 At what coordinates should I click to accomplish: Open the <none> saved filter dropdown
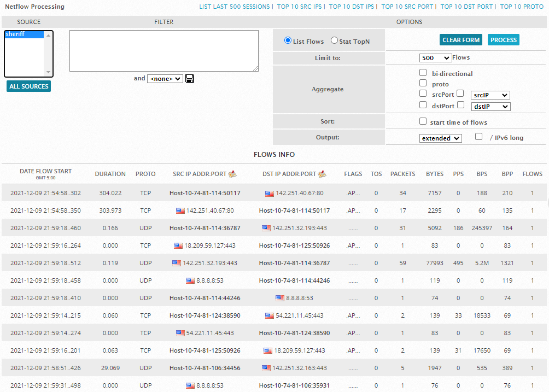pyautogui.click(x=165, y=79)
